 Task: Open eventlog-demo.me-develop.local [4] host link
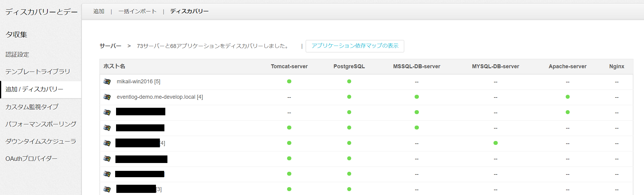(x=160, y=97)
